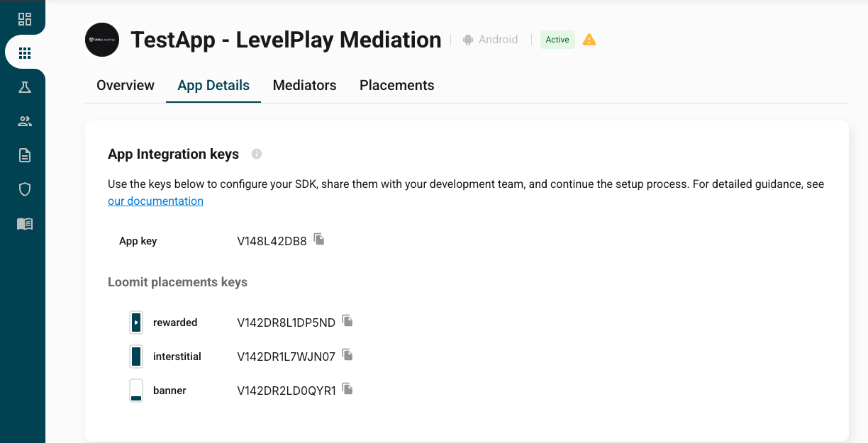Open the users icon in sidebar
The image size is (868, 443).
(25, 121)
